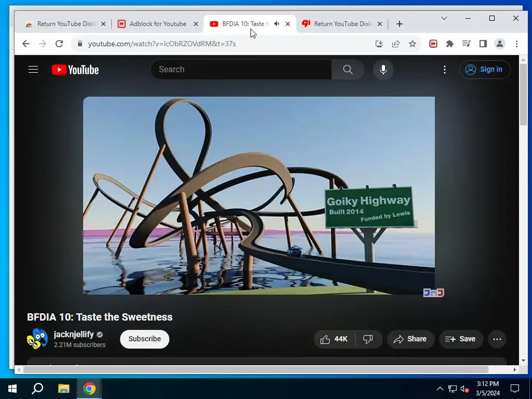
Task: Mute the BFDIA 10 tab via speaker icon
Action: pyautogui.click(x=277, y=24)
